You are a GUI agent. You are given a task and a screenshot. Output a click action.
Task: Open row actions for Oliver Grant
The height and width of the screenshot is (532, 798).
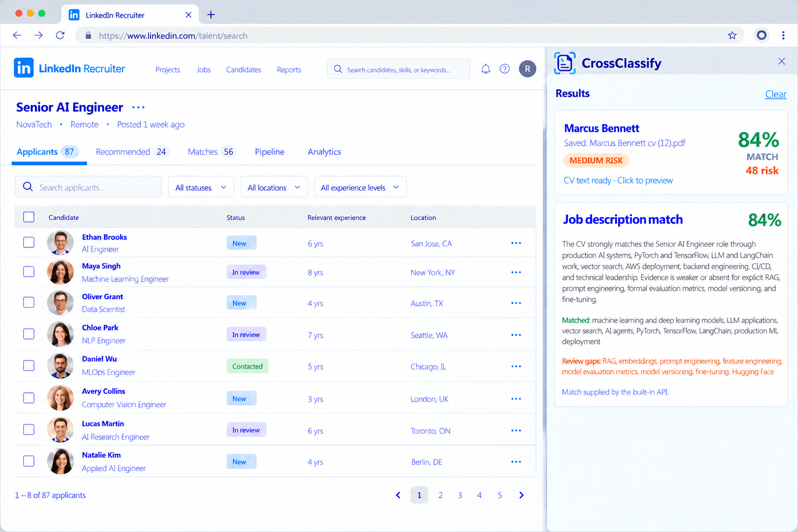point(516,303)
